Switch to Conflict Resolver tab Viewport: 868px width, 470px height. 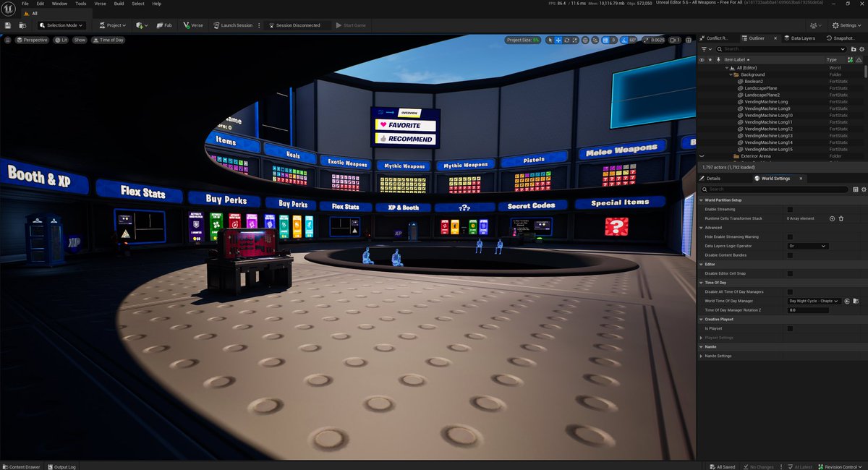point(715,38)
